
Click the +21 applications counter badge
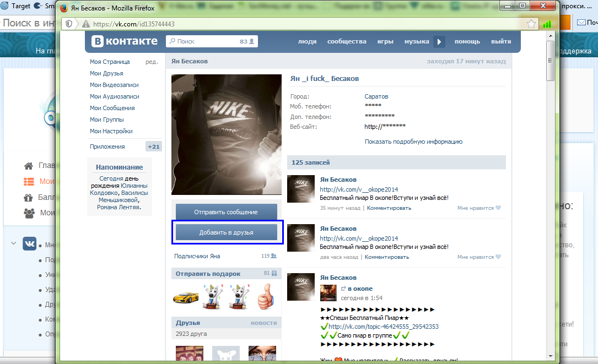coord(154,146)
